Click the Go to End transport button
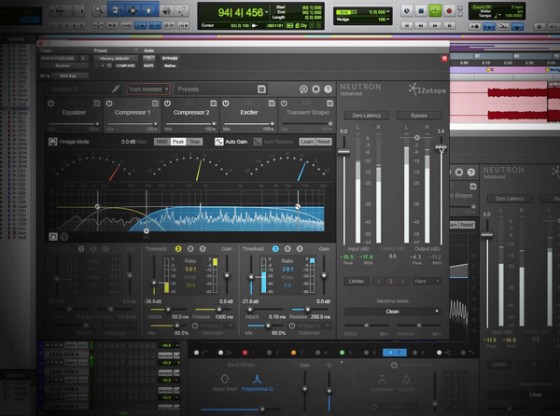Viewport: 560px width, 416px height. 449,26
